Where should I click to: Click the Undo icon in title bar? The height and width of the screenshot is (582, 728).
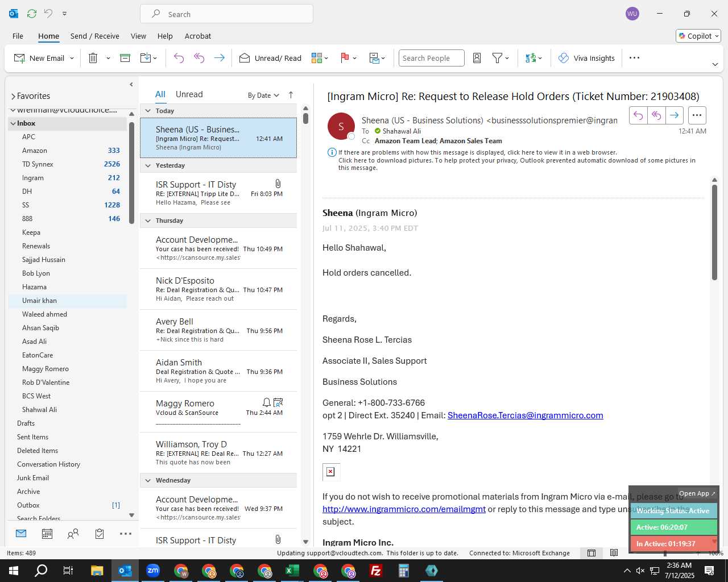[x=48, y=13]
